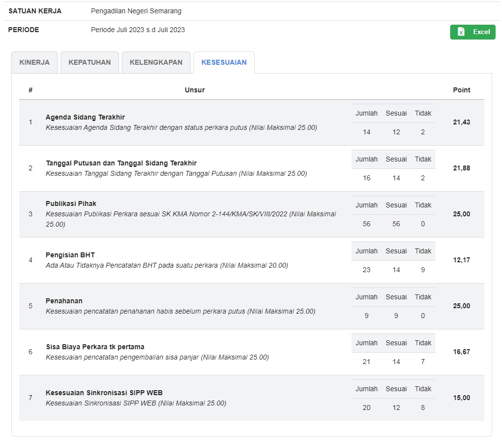Click the 21,43 point for Agenda Sidang
This screenshot has width=502, height=448.
point(462,122)
